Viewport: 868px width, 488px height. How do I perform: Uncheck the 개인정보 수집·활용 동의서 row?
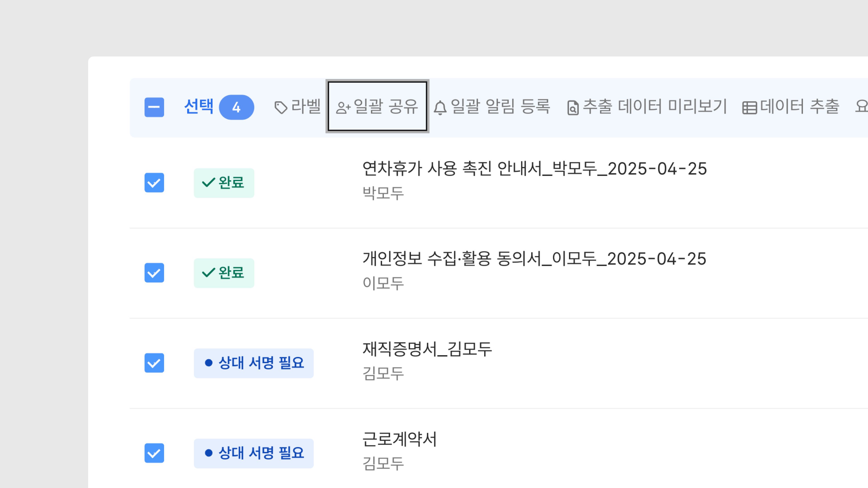(x=154, y=273)
